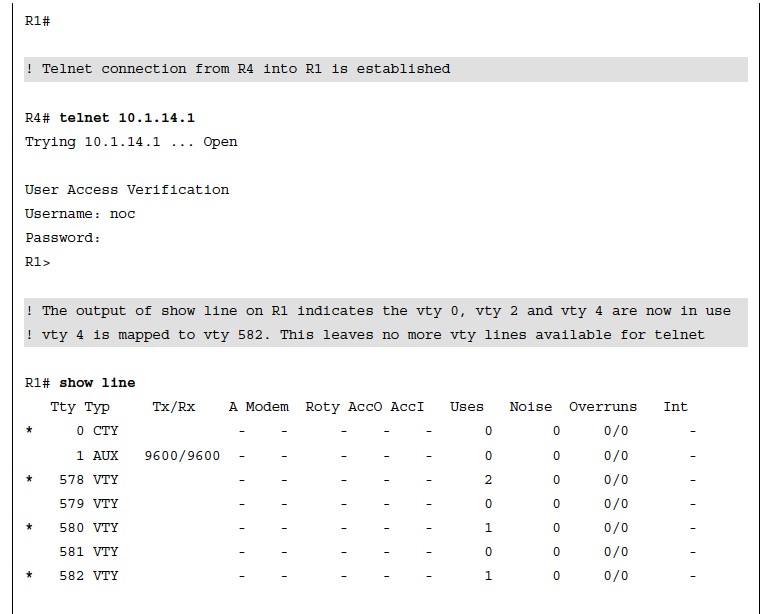776x614 pixels.
Task: Click the Username: noc line
Action: click(x=80, y=214)
